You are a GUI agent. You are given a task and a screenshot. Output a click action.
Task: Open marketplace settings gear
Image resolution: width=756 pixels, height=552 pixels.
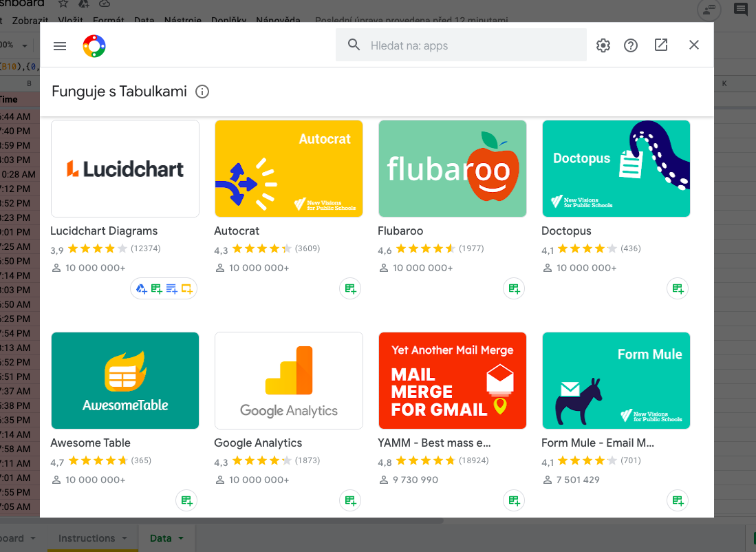(x=603, y=45)
